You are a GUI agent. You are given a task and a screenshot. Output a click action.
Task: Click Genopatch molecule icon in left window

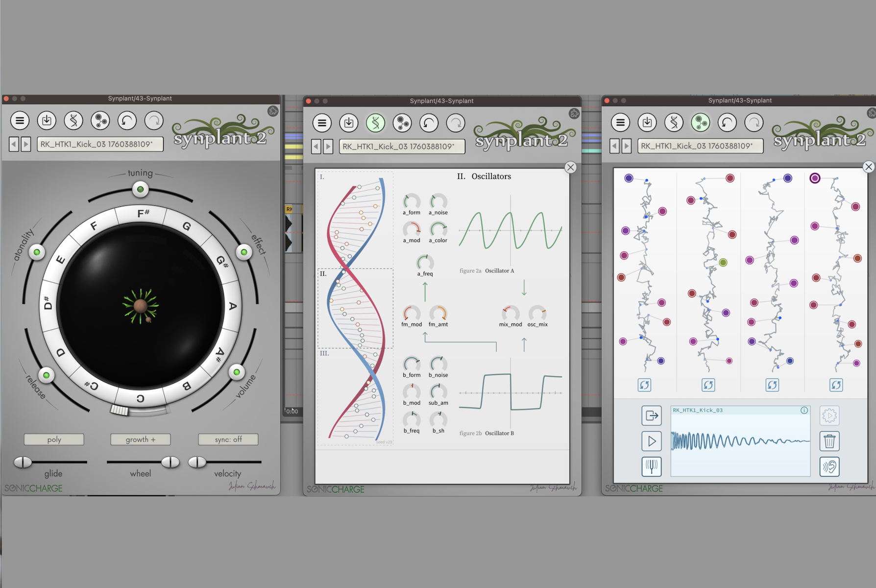tap(100, 121)
